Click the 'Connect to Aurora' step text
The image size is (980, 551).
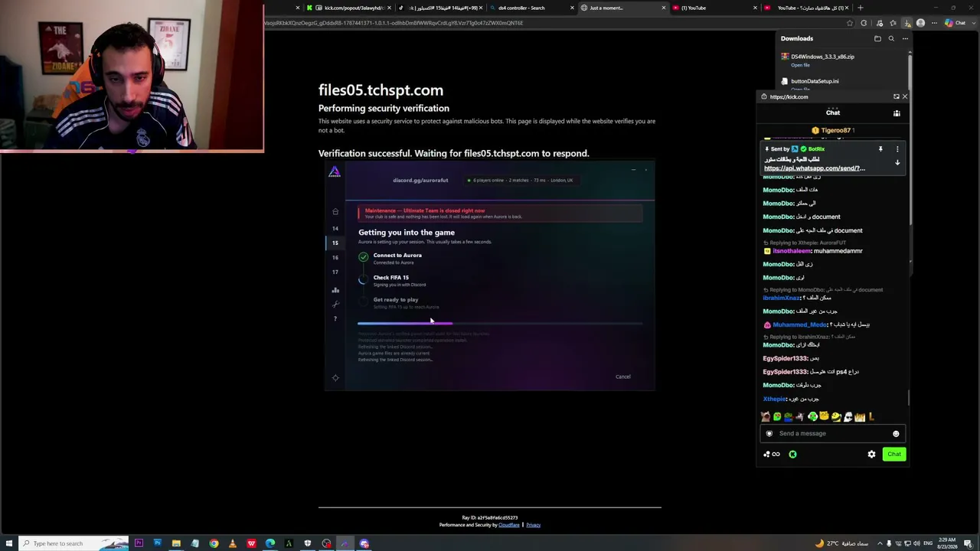[x=397, y=255]
